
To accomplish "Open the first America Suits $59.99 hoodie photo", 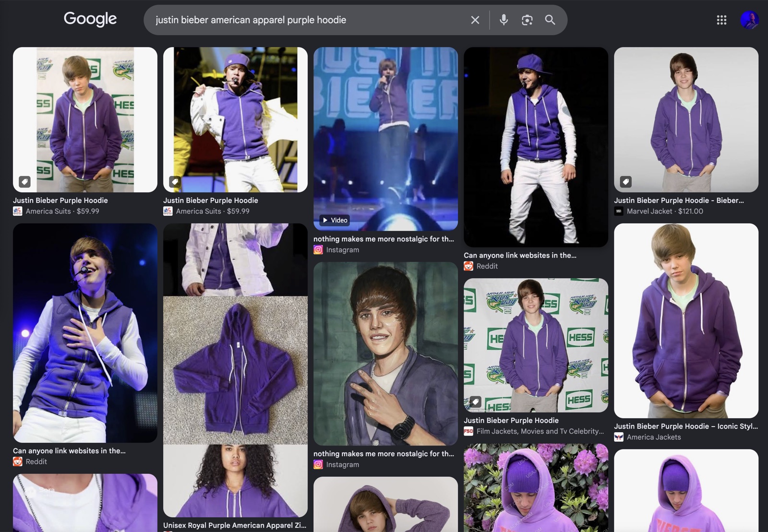I will [85, 119].
